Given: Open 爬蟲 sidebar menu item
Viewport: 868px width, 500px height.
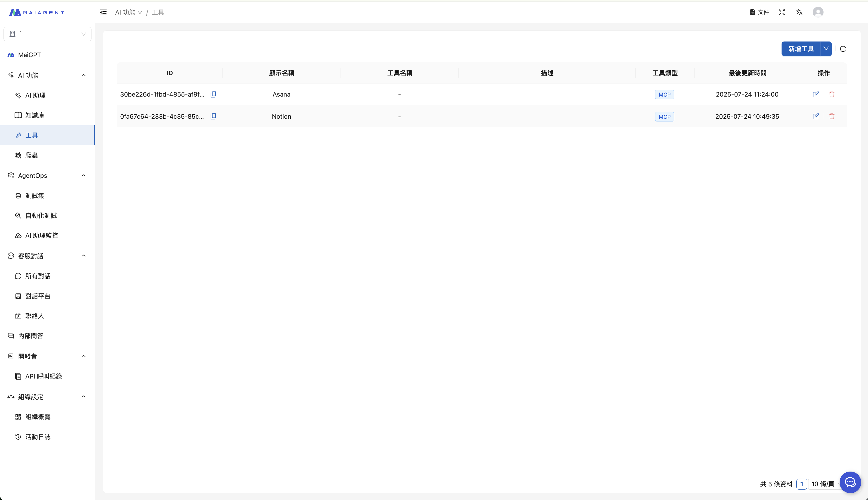Looking at the screenshot, I should (x=32, y=155).
